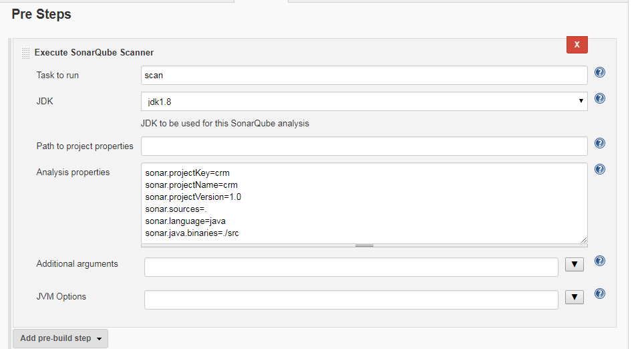
Task: Show help for Analysis properties
Action: pyautogui.click(x=600, y=169)
